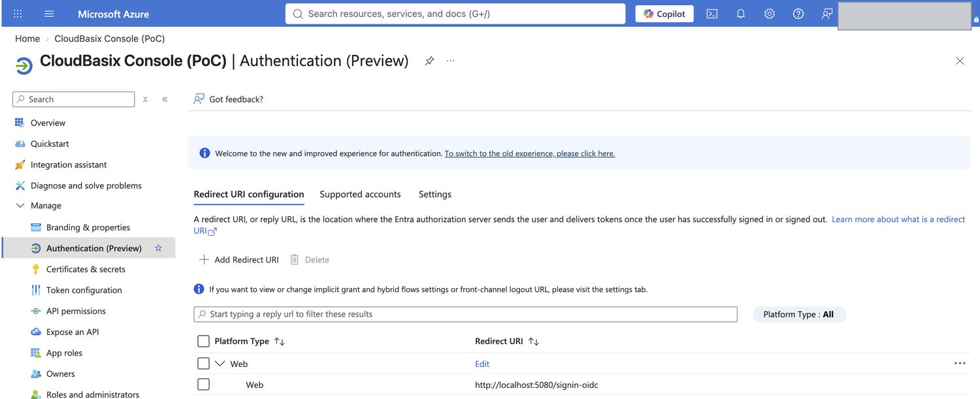Select the Redirect URI configuration tab
The image size is (980, 399).
[249, 194]
